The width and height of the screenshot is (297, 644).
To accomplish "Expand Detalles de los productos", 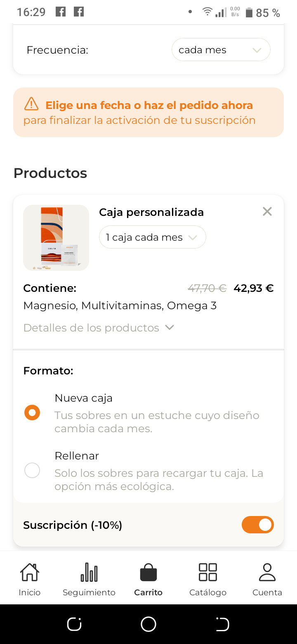I will pyautogui.click(x=99, y=328).
